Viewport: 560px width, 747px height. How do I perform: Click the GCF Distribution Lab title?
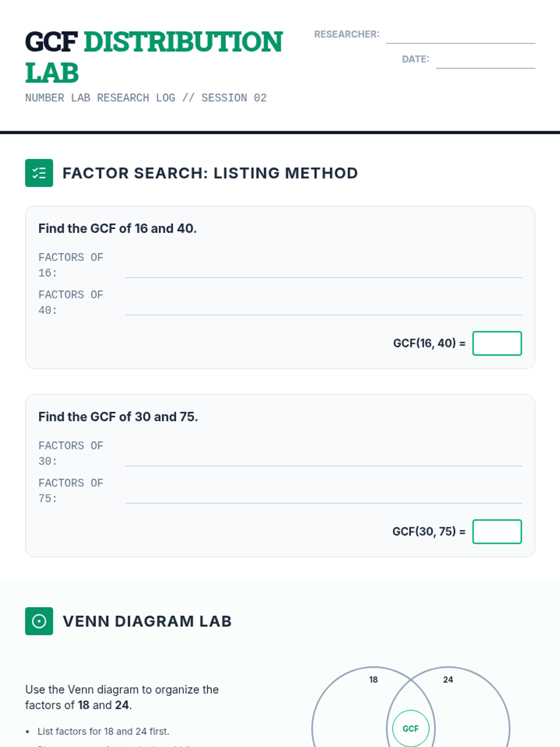coord(154,57)
